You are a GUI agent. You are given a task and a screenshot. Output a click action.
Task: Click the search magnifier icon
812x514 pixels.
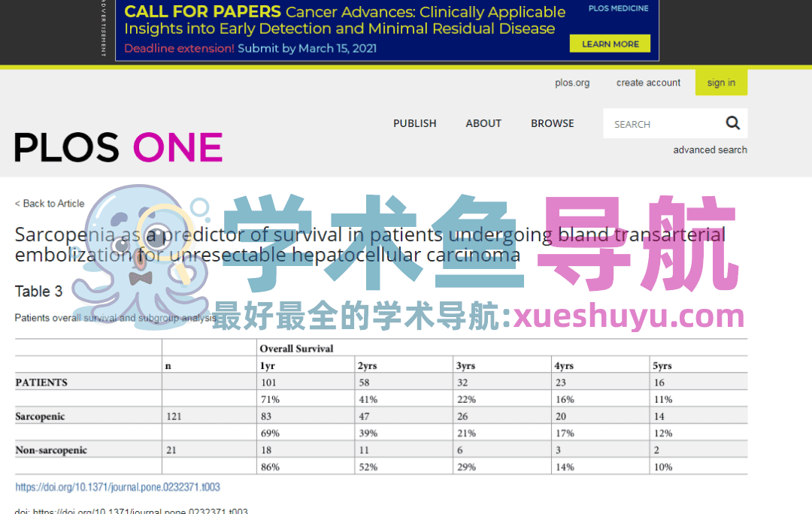click(732, 123)
